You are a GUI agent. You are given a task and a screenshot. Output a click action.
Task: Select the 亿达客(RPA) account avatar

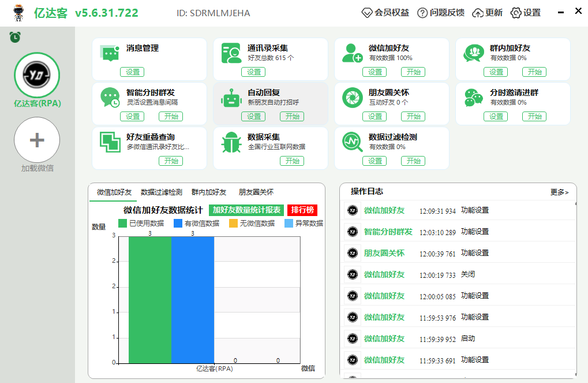coord(37,75)
